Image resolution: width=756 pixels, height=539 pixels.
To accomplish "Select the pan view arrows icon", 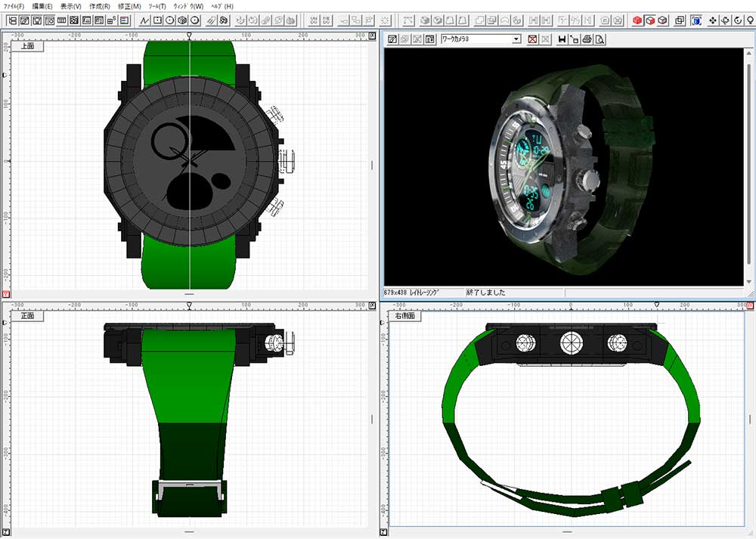I will (x=713, y=20).
